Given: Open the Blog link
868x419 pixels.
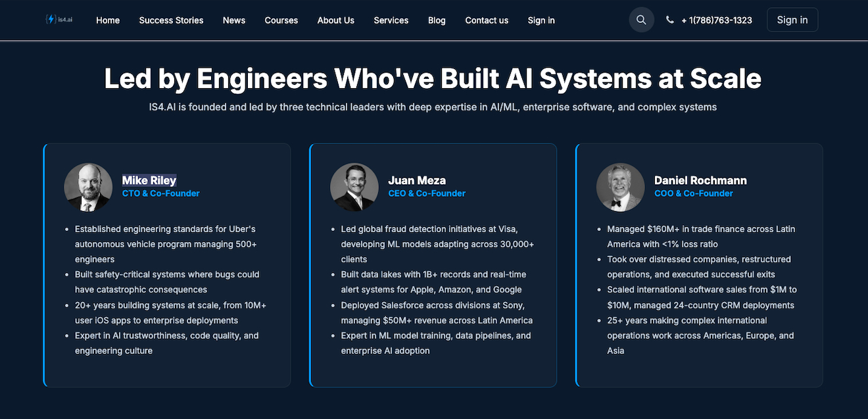Looking at the screenshot, I should pyautogui.click(x=437, y=20).
